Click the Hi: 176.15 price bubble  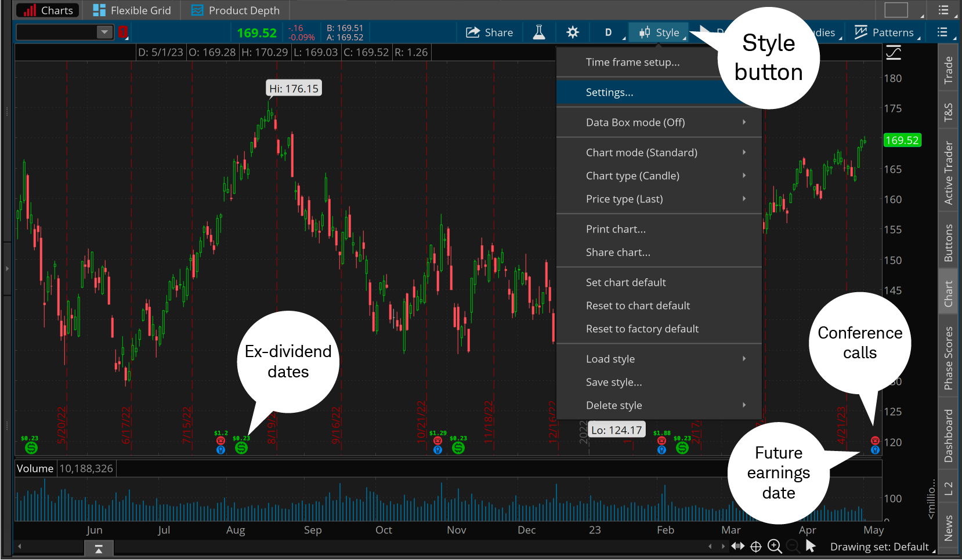click(x=294, y=88)
